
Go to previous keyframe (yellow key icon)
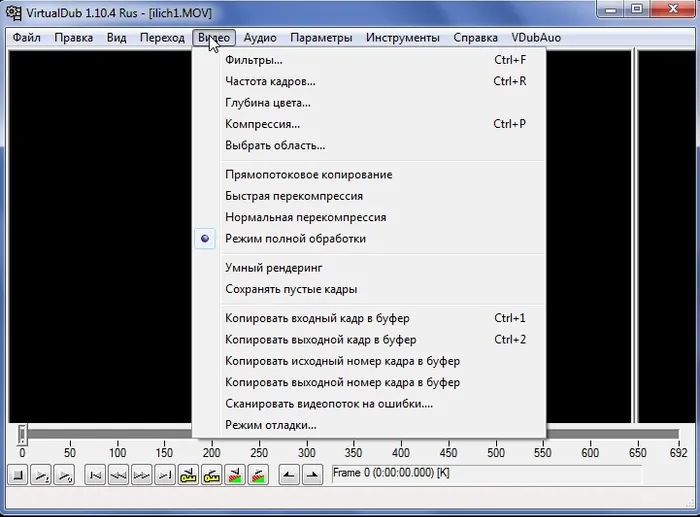[188, 475]
